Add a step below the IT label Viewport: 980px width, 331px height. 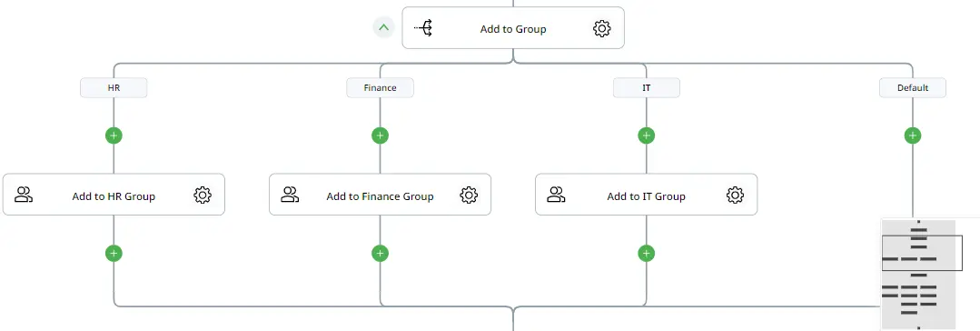[647, 135]
